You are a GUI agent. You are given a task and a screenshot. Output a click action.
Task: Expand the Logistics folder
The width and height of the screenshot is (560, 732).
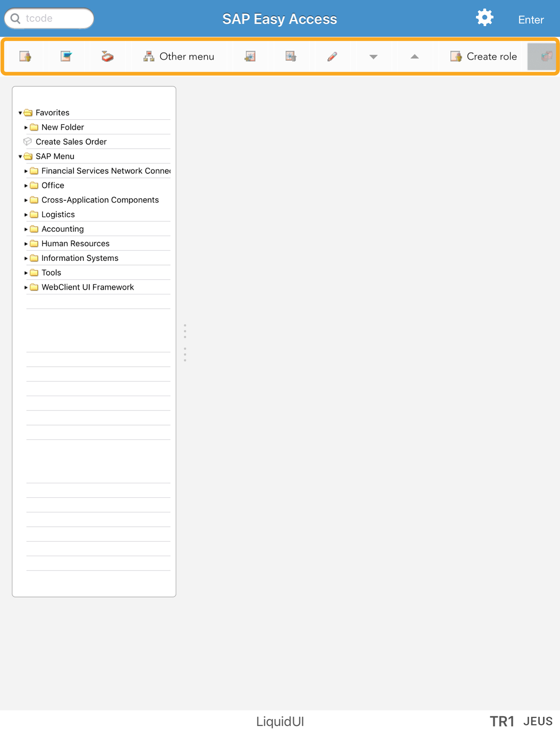pos(26,215)
